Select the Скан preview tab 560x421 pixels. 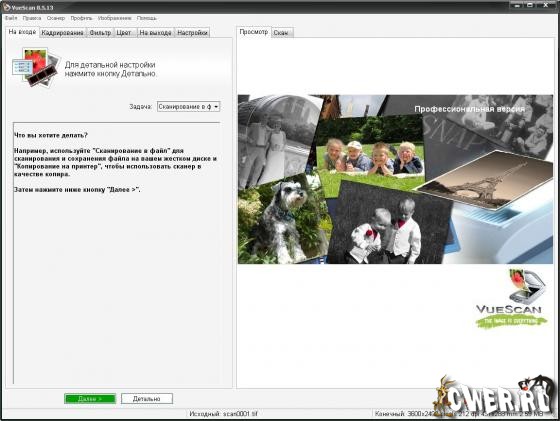pyautogui.click(x=281, y=33)
